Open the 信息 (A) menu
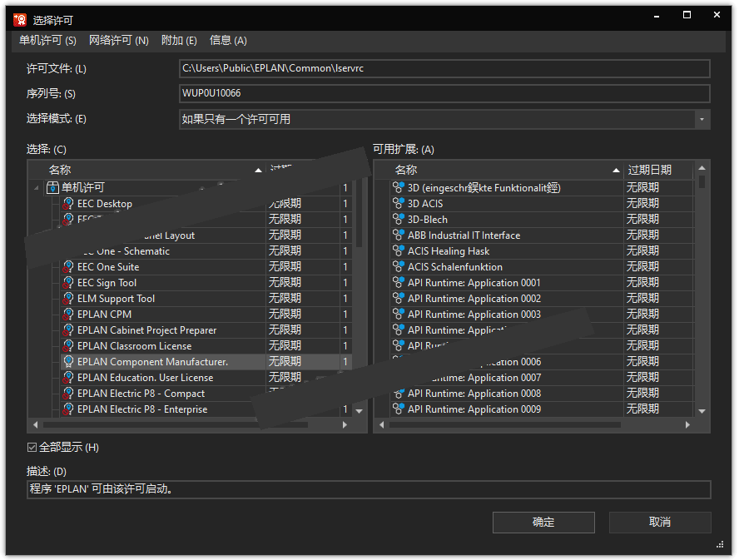 [x=228, y=41]
